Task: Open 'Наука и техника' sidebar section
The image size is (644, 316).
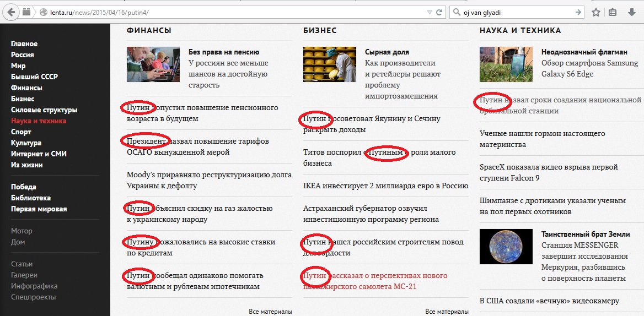Action: click(x=39, y=121)
